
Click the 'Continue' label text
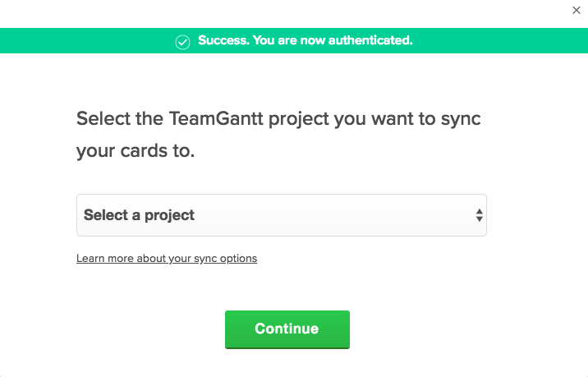[287, 329]
